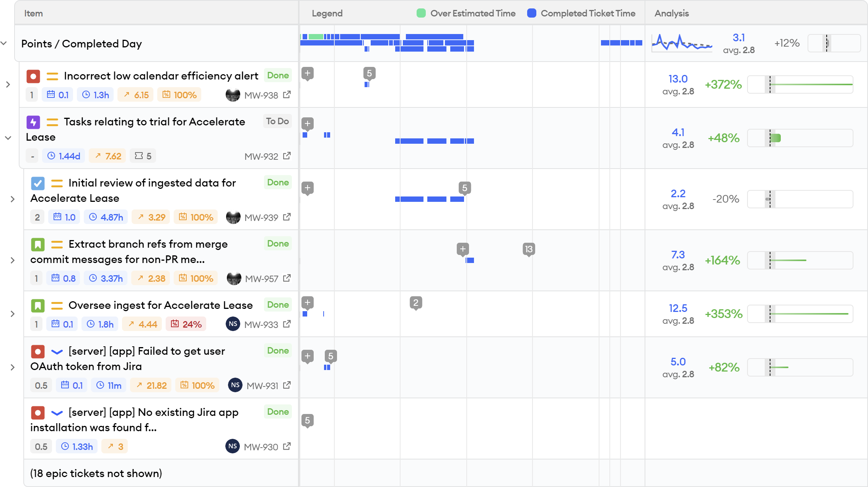Click story bookmark icon on Oversee ingest ticket
Viewport: 868px width, 487px height.
pyautogui.click(x=38, y=305)
